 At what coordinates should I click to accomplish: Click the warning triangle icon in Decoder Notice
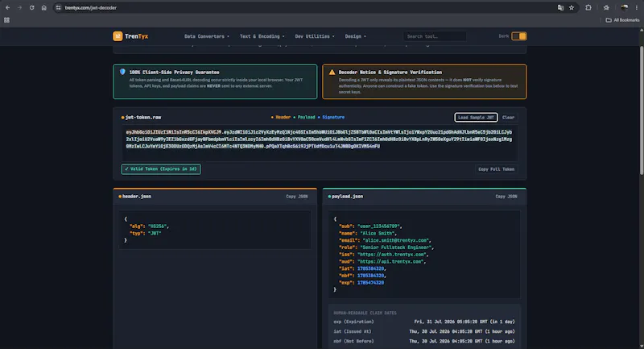coord(332,72)
